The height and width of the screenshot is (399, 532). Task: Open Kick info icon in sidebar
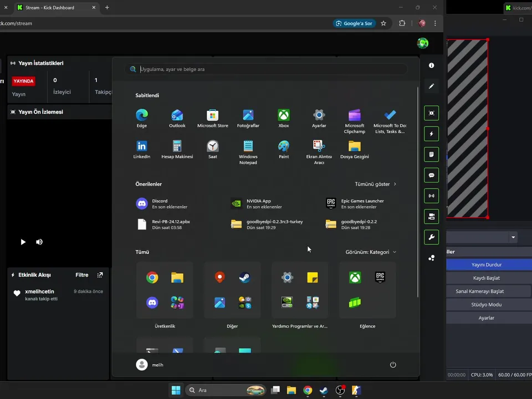pos(431,65)
